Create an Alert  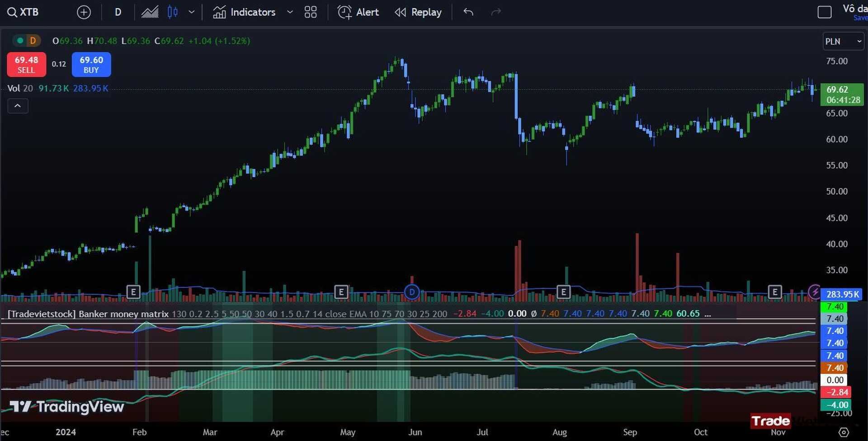coord(358,12)
